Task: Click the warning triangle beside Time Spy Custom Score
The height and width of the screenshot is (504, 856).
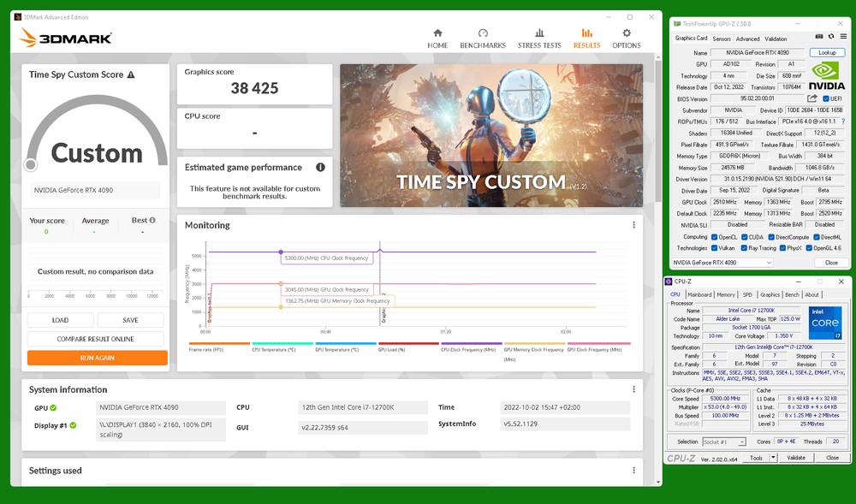Action: (131, 74)
